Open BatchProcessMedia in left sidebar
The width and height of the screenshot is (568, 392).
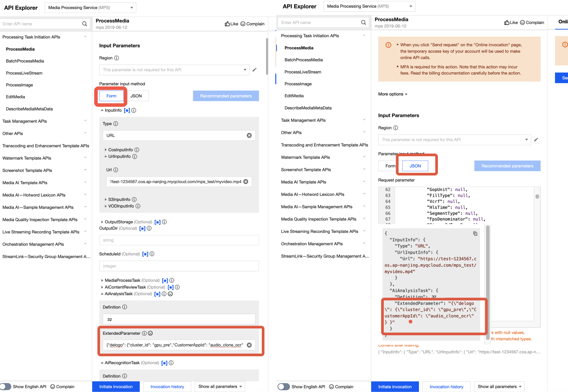[25, 61]
